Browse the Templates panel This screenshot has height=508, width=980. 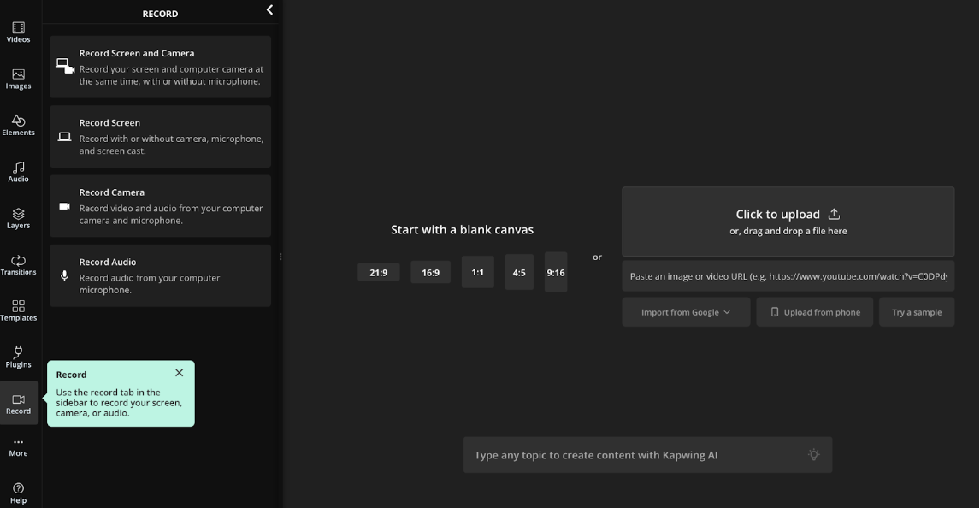18,311
